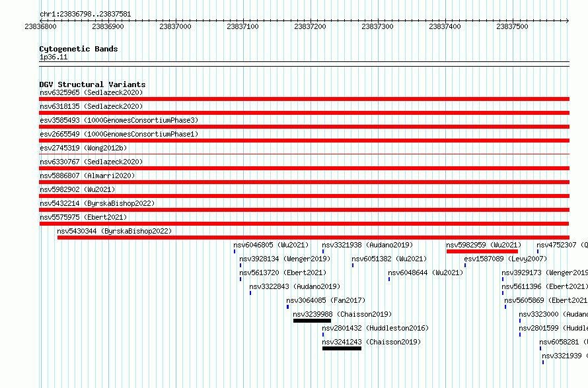This screenshot has width=588, height=388.
Task: Click esv2745319 (Wong2012b) label
Action: [83, 148]
